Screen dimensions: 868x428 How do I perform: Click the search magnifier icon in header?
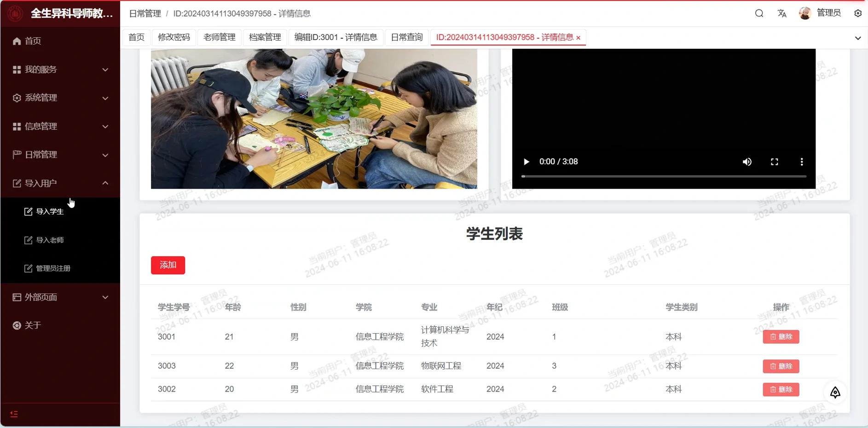(x=759, y=13)
